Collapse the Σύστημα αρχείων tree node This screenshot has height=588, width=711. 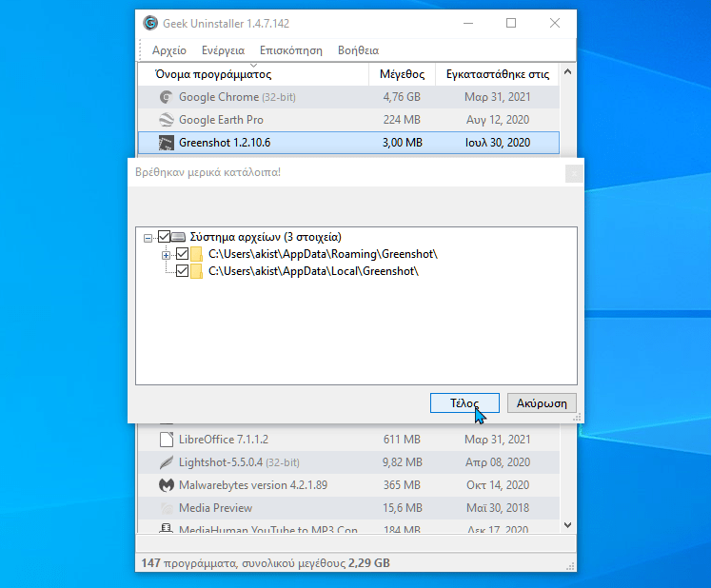[x=148, y=238]
